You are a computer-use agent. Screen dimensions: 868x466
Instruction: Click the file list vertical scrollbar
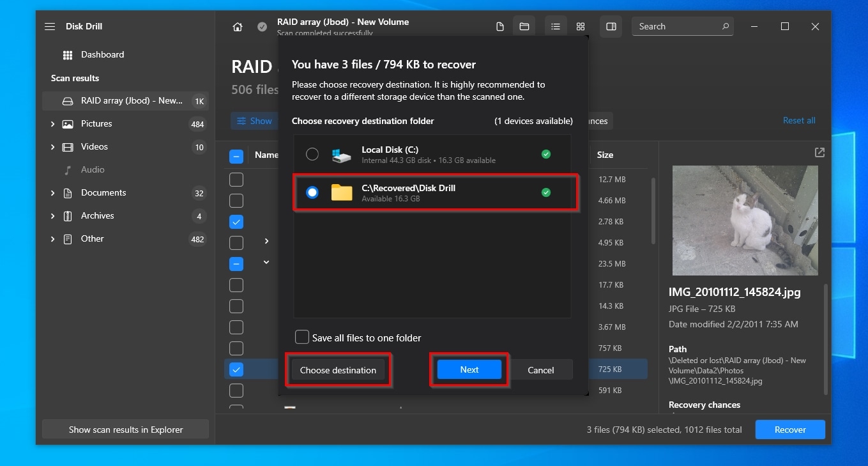652,211
